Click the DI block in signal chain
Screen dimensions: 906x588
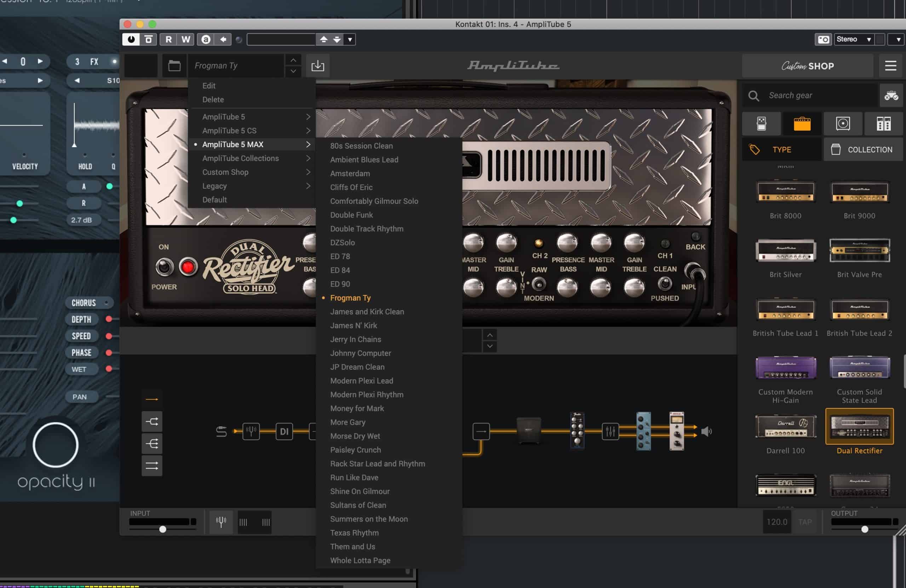pos(284,431)
